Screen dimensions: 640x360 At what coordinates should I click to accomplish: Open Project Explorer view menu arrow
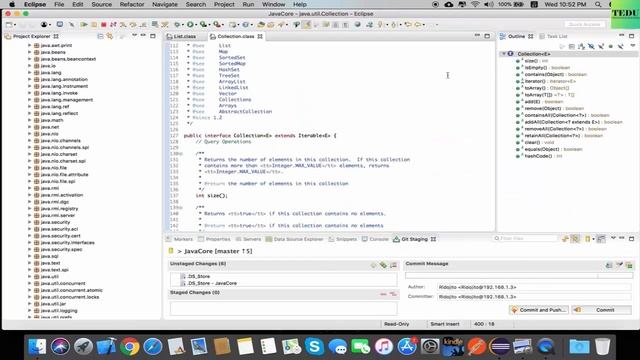134,36
